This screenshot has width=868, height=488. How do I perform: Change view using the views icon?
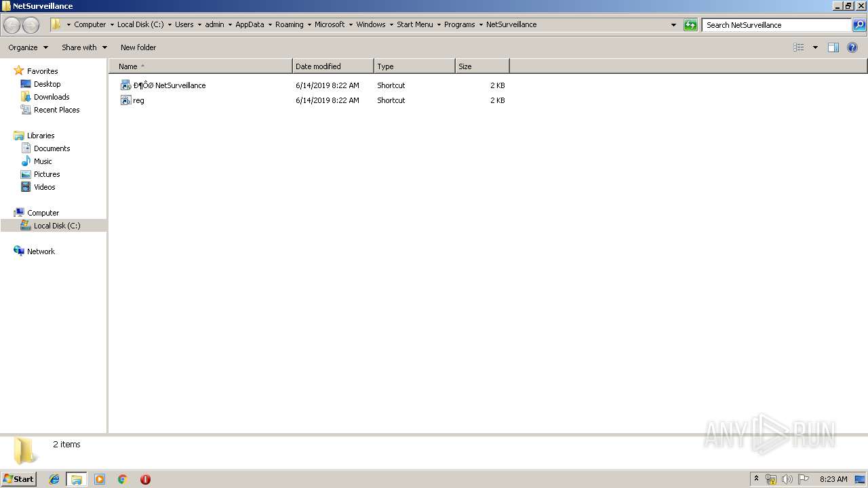[799, 47]
